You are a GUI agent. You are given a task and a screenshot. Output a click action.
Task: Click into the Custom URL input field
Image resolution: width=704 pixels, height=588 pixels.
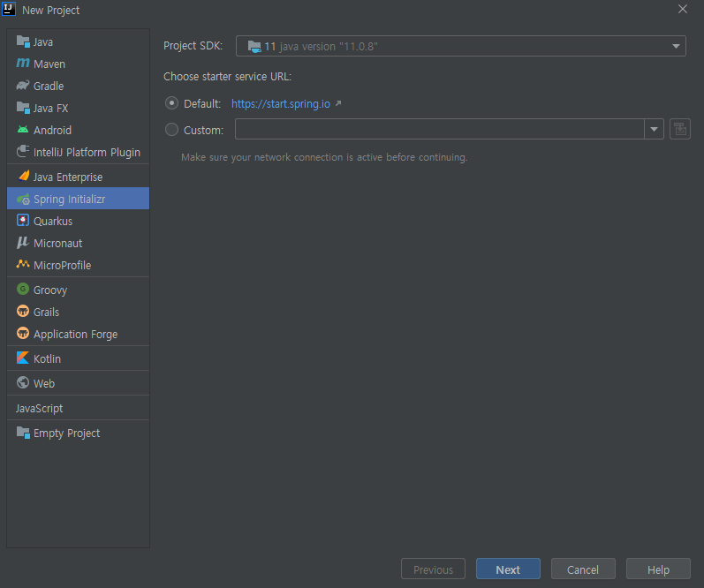[440, 129]
